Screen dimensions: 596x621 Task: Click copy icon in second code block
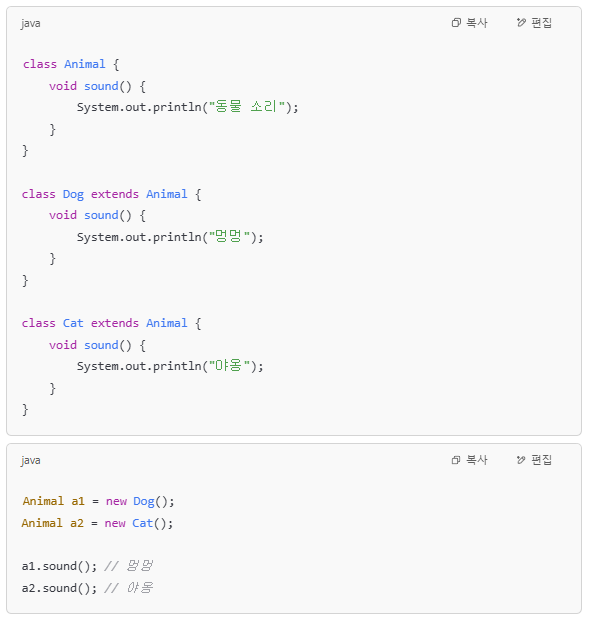(456, 459)
